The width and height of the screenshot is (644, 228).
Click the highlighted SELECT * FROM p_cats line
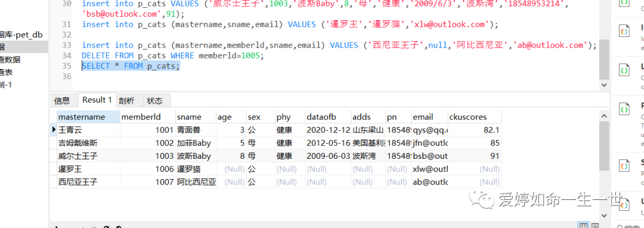tap(131, 66)
